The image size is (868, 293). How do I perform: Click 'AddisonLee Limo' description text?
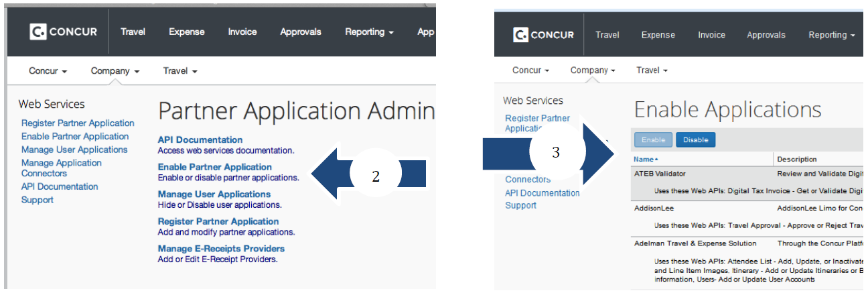point(820,209)
